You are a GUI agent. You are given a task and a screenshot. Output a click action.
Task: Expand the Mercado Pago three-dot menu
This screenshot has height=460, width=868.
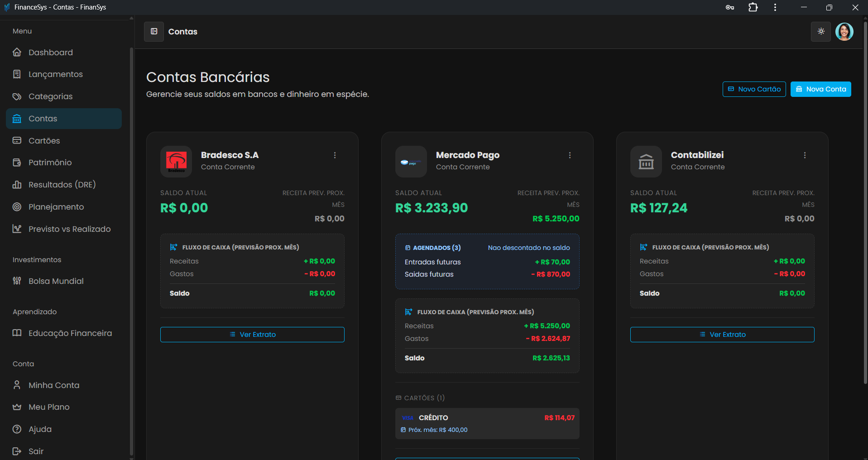point(570,155)
